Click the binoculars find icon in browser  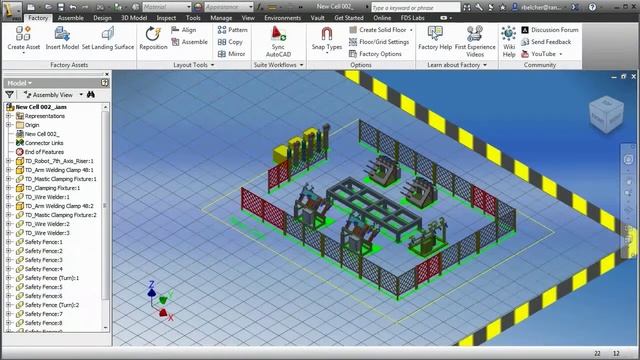click(x=91, y=95)
